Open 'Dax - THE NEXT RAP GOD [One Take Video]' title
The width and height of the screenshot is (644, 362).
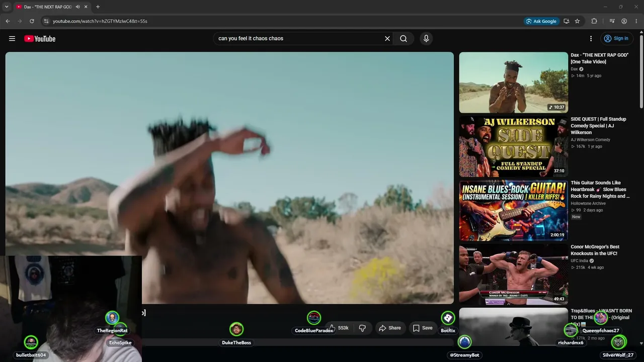[x=599, y=58]
